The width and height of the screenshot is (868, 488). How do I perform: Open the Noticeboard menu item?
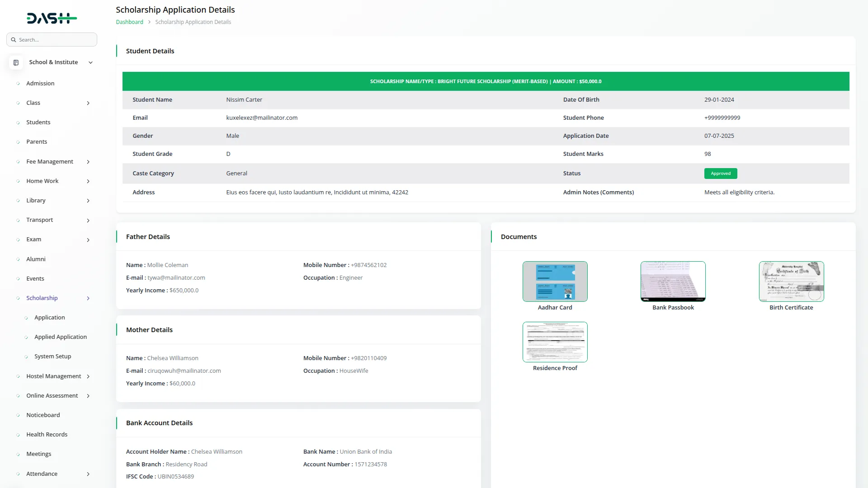(43, 415)
